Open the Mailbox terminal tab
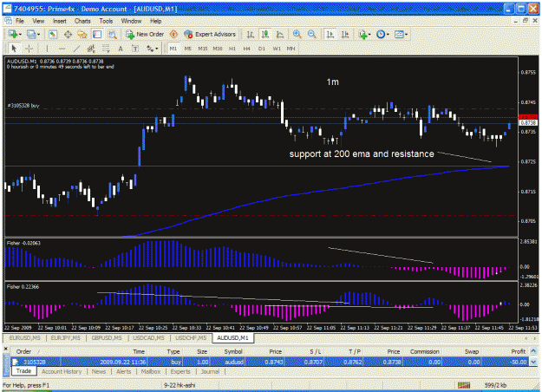 (151, 371)
